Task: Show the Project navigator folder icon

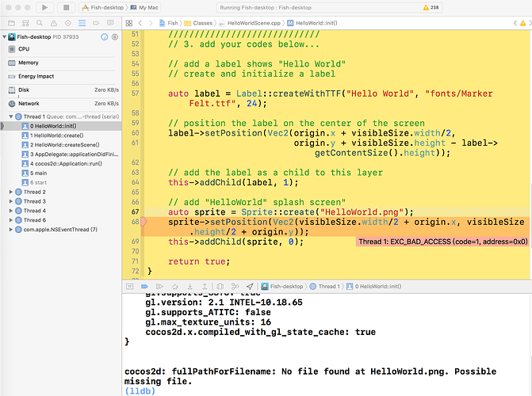Action: tap(12, 23)
